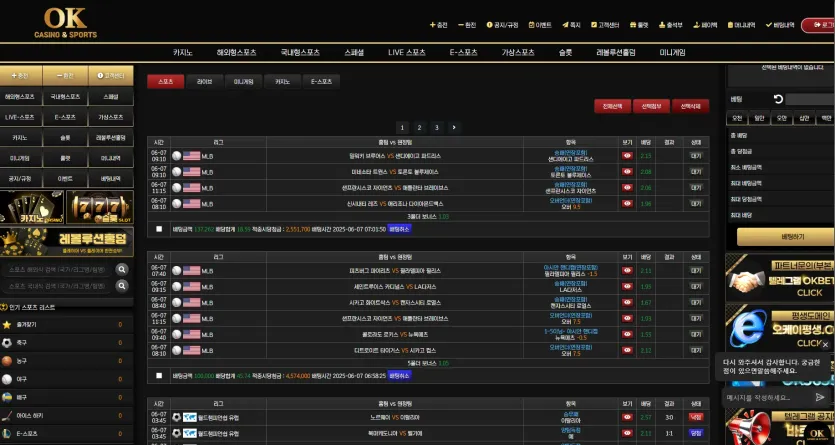Open the 카지노 cards promo banner
The image size is (835, 445).
coord(32,207)
